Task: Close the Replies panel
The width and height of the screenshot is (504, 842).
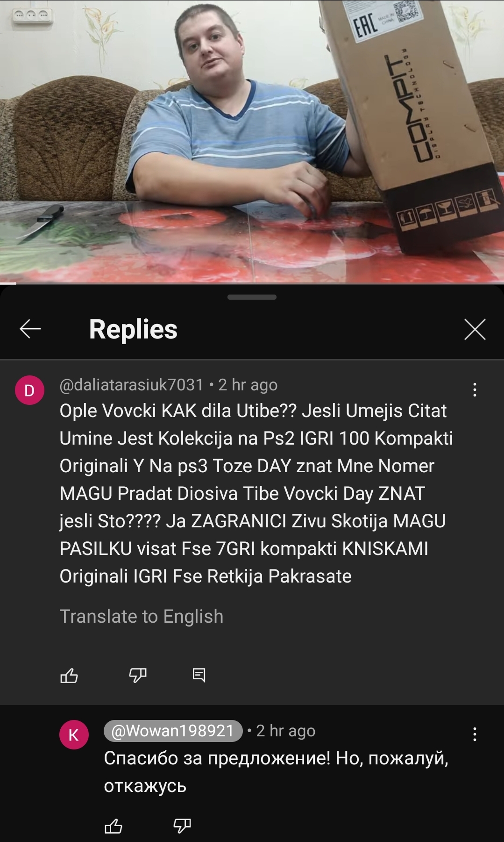Action: [x=475, y=329]
